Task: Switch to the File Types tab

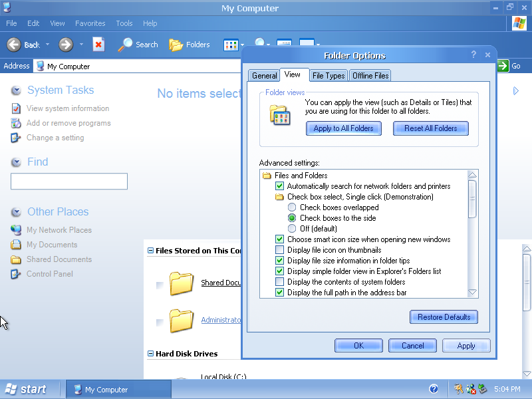Action: 329,76
